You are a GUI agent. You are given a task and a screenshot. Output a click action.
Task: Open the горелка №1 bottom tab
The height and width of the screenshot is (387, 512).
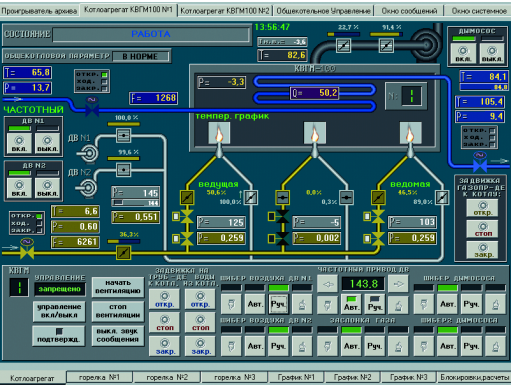(x=99, y=377)
